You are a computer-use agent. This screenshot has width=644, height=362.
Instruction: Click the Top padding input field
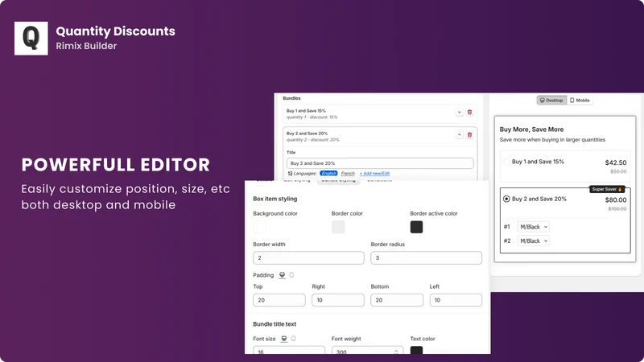[279, 300]
